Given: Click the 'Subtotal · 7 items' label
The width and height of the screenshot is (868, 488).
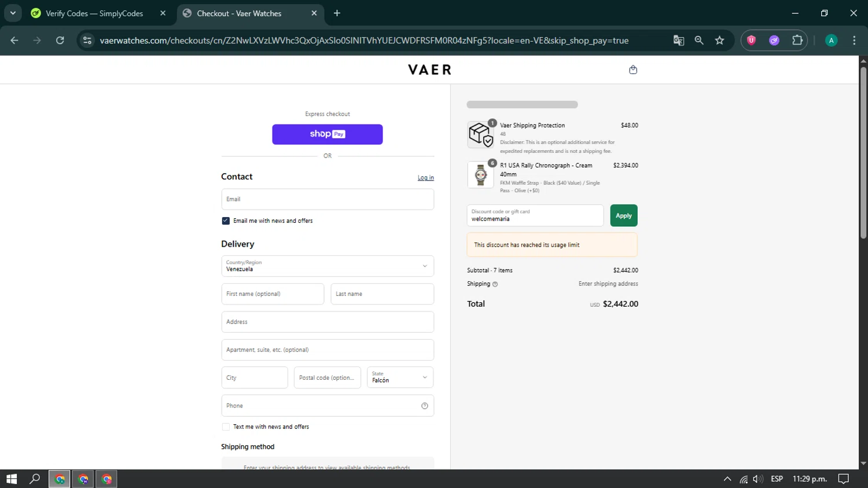Looking at the screenshot, I should click(x=490, y=270).
